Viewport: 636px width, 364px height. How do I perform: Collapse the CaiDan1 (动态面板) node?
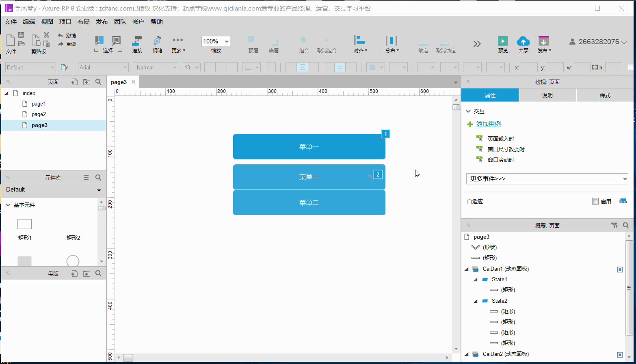tap(467, 269)
